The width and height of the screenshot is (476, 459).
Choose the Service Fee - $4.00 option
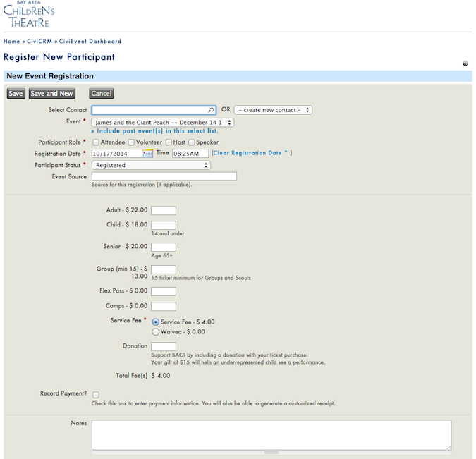(156, 322)
